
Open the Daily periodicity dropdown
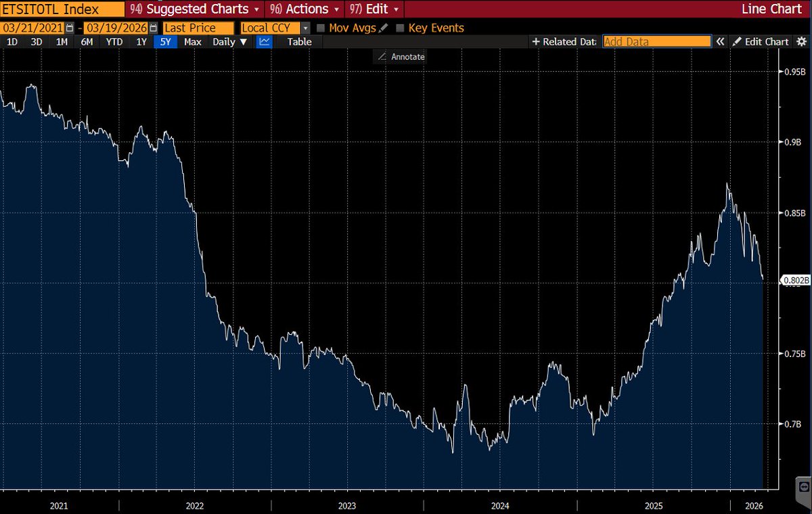point(230,41)
